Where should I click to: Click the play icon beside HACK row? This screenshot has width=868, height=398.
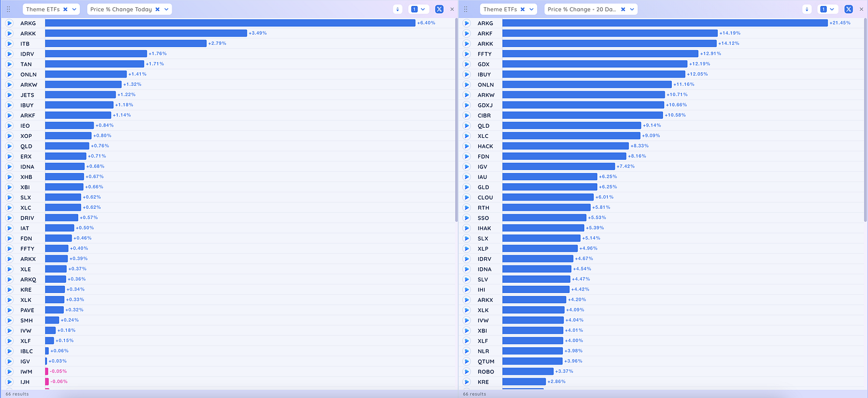467,146
